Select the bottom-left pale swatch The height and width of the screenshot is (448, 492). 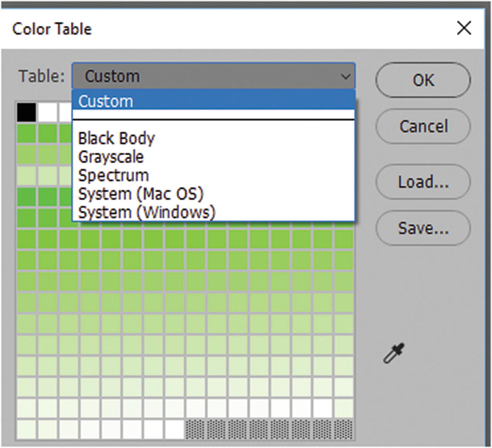point(26,429)
